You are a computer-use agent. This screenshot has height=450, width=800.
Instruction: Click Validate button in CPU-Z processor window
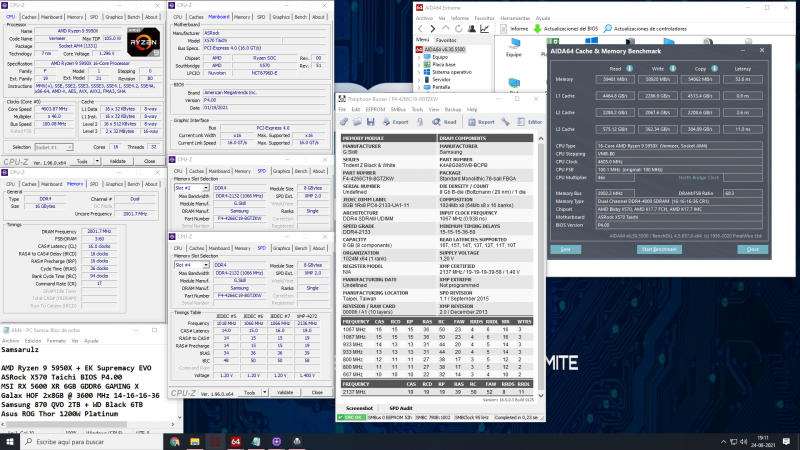118,161
